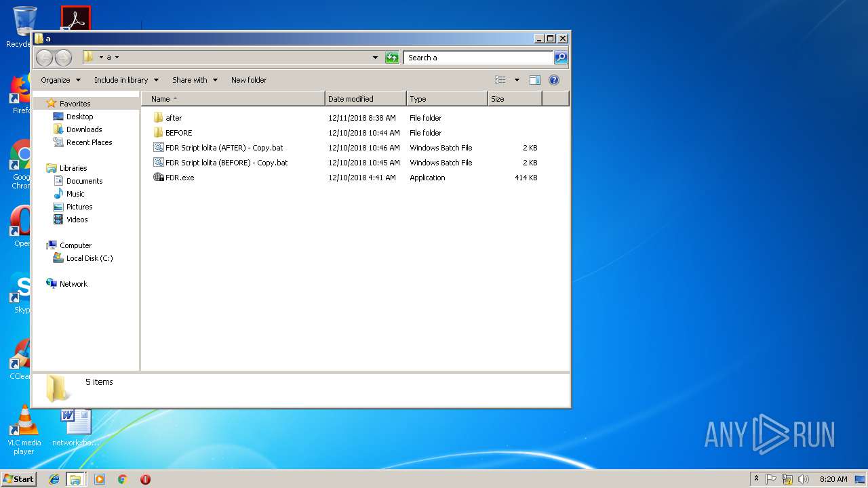Sort by the Size column header
The width and height of the screenshot is (868, 488).
(x=515, y=99)
